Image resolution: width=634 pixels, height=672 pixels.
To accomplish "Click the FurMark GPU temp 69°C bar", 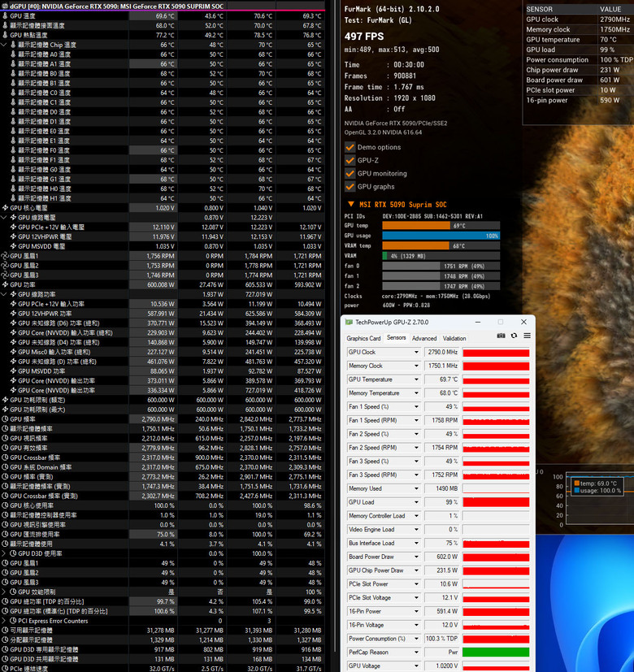I will 441,225.
